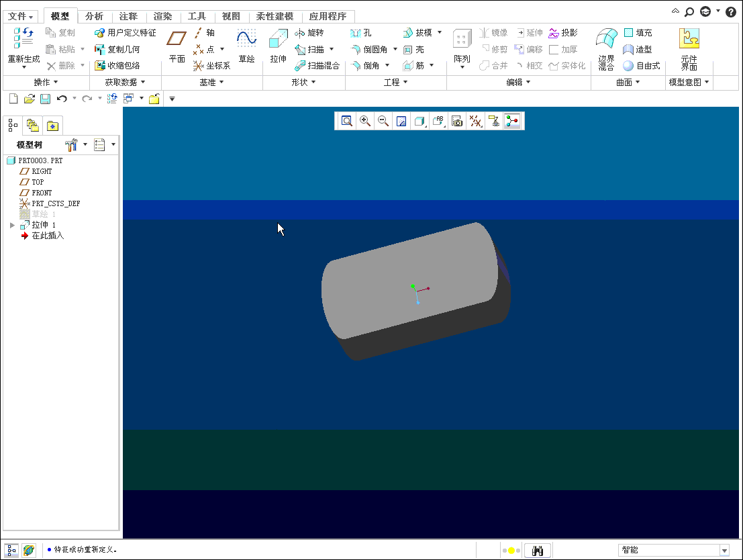Select the PRT0003.PRT root node
The height and width of the screenshot is (560, 743).
[35, 160]
